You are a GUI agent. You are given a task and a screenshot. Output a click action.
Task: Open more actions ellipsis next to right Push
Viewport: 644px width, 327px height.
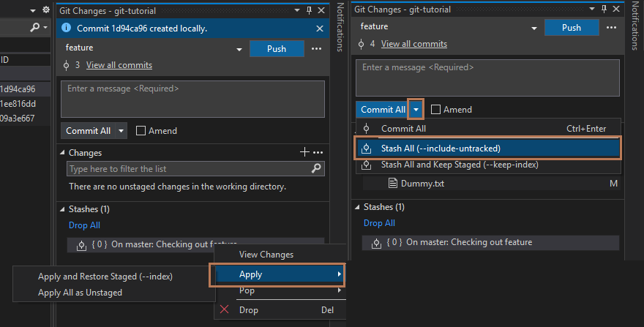point(611,28)
